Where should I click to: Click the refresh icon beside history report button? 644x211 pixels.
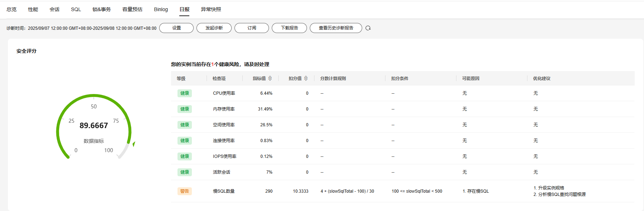[x=368, y=28]
